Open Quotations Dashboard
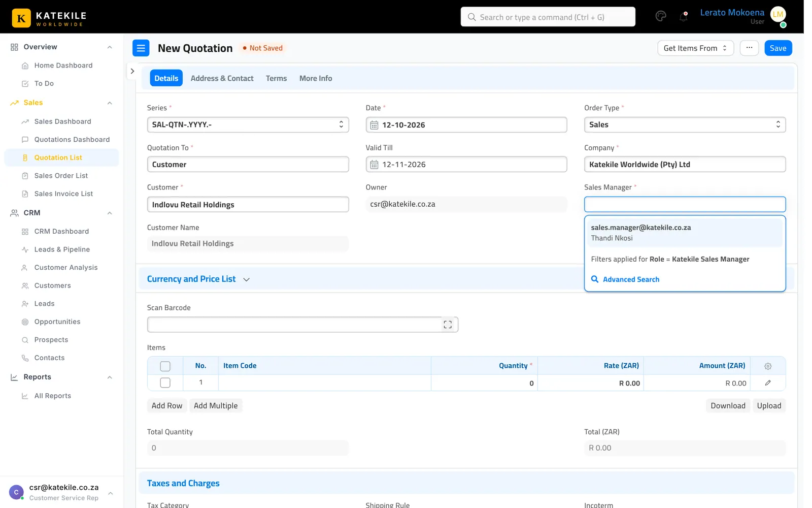The height and width of the screenshot is (508, 812). click(72, 140)
